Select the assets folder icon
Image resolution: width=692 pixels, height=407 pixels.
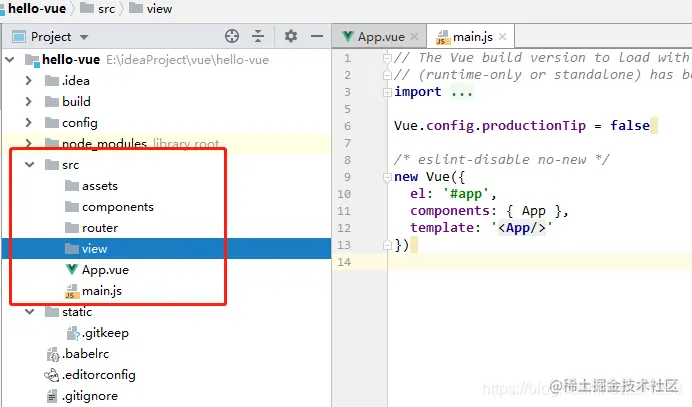(71, 185)
